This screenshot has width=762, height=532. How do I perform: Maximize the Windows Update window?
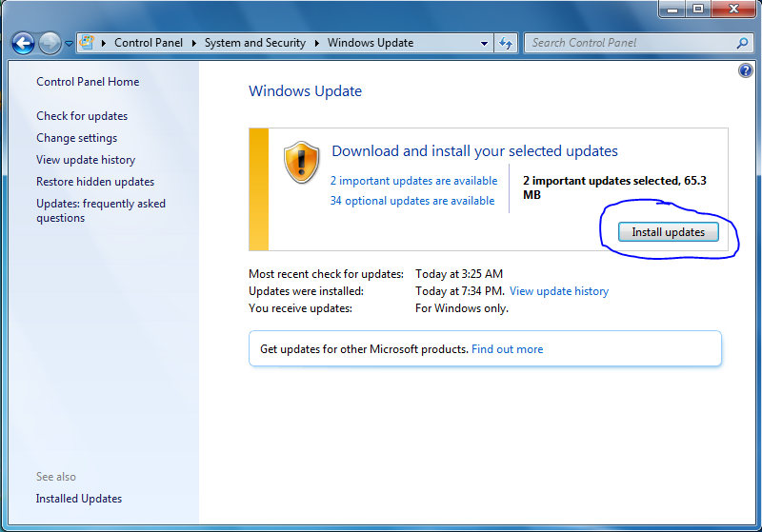pyautogui.click(x=698, y=9)
